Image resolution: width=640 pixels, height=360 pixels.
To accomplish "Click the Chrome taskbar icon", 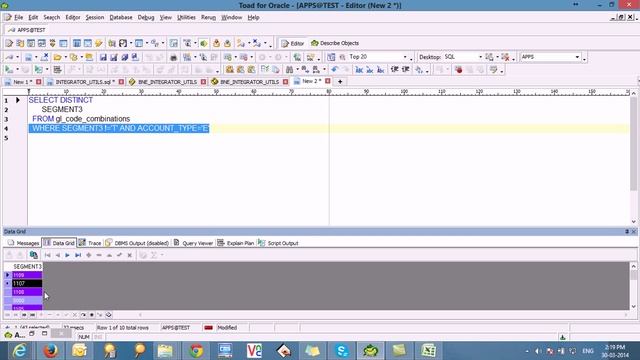I will tap(196, 351).
